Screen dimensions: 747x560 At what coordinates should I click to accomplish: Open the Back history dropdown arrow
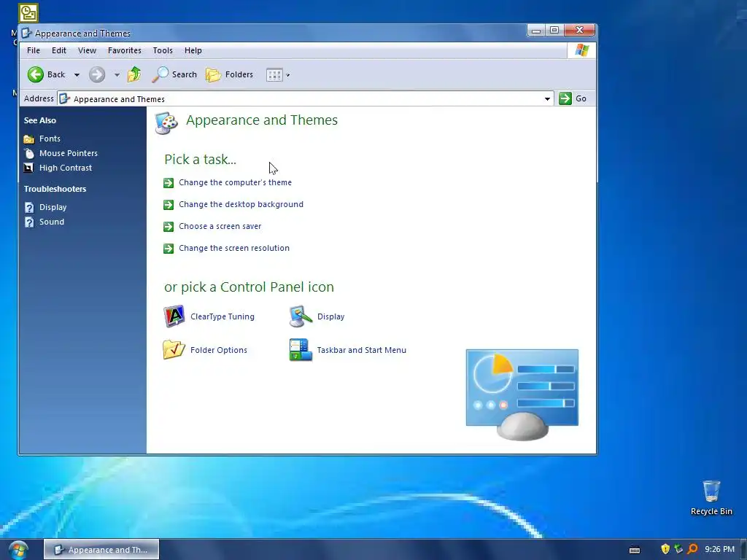(x=77, y=75)
